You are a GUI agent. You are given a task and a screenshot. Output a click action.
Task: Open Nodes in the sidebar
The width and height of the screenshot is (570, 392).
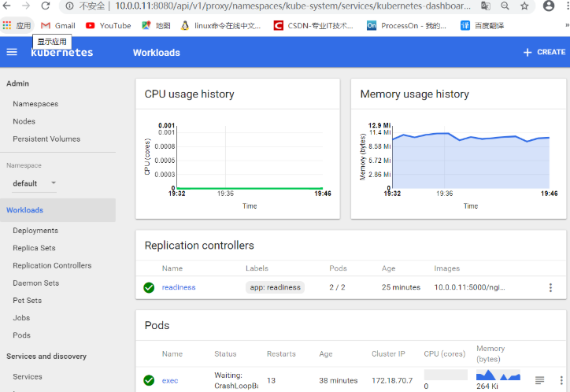tap(24, 121)
